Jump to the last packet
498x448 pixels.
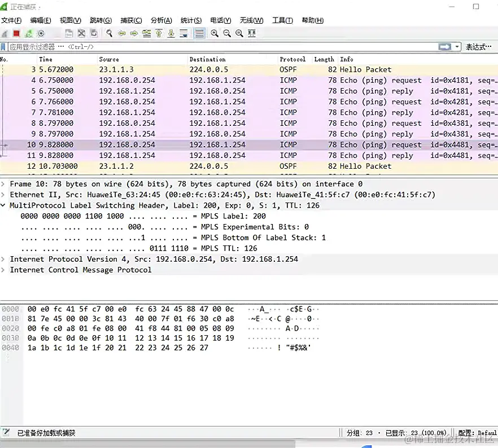click(171, 33)
